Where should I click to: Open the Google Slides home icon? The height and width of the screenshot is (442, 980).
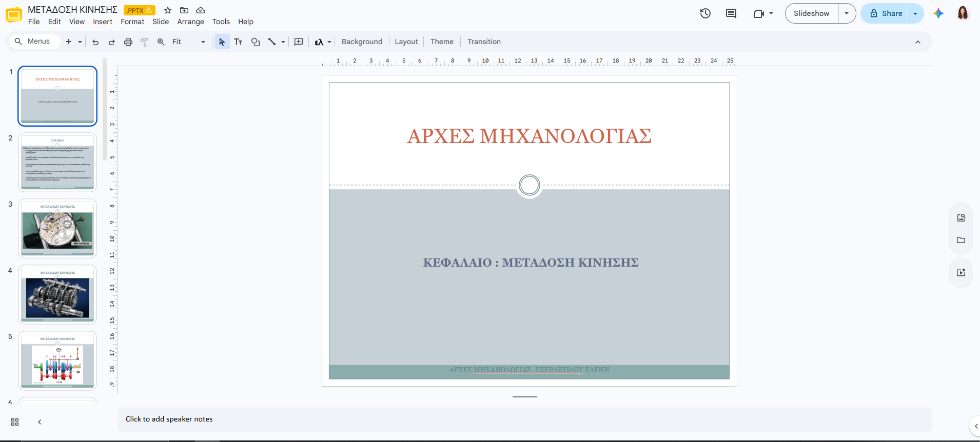14,15
